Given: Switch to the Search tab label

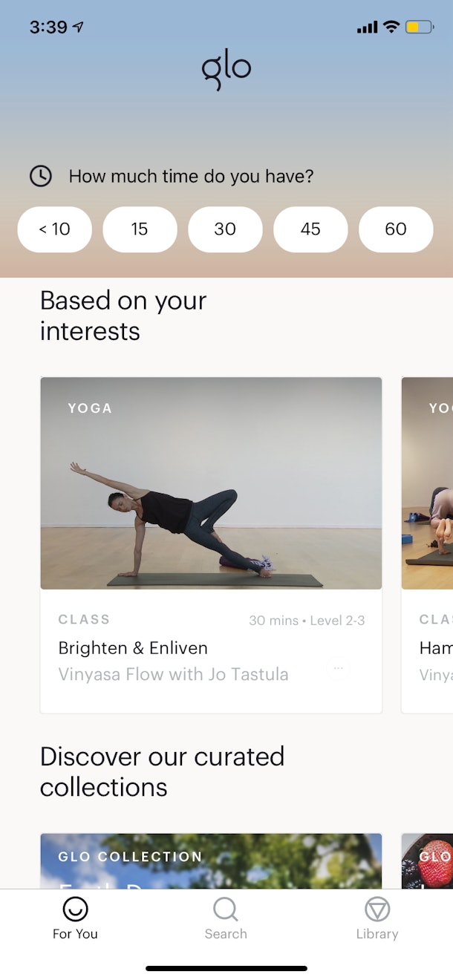Looking at the screenshot, I should (226, 934).
